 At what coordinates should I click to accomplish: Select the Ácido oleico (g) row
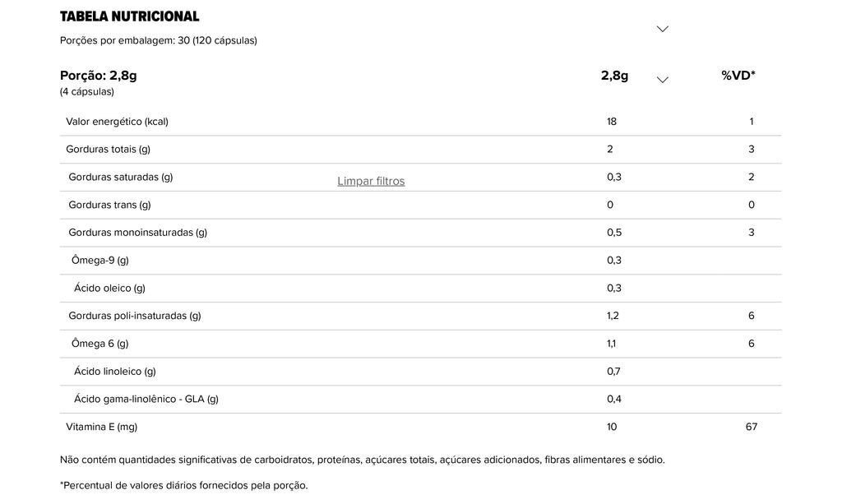pos(420,289)
